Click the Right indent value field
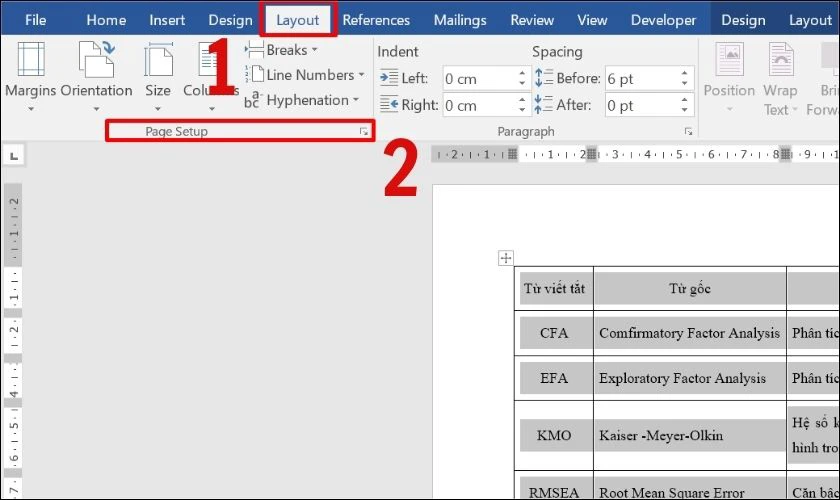The image size is (840, 500). click(x=479, y=105)
